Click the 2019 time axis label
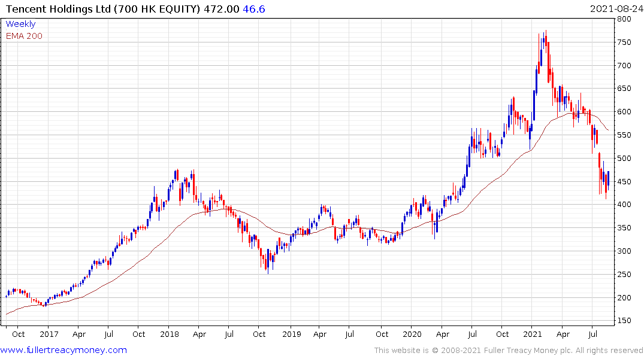The height and width of the screenshot is (359, 644). 292,334
